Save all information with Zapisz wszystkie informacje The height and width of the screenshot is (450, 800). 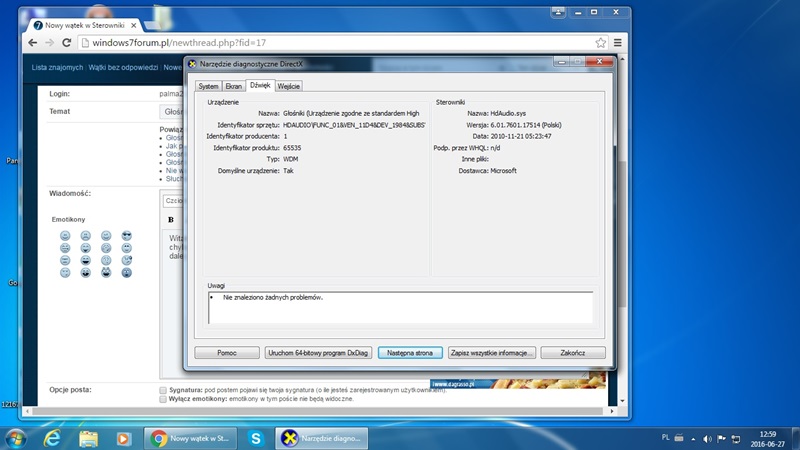click(492, 353)
